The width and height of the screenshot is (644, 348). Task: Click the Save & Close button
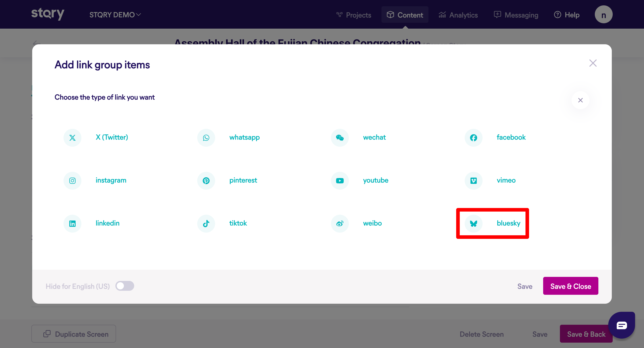570,286
